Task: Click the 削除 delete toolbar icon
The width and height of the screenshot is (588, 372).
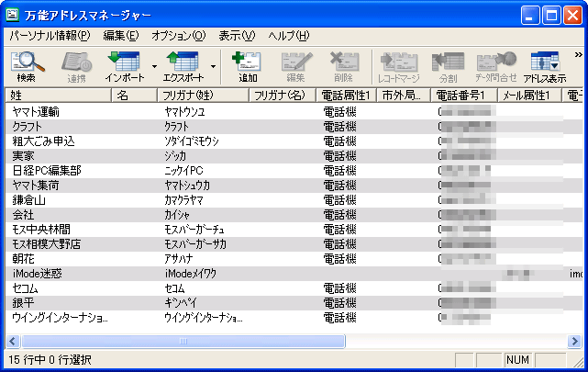Action: [343, 67]
